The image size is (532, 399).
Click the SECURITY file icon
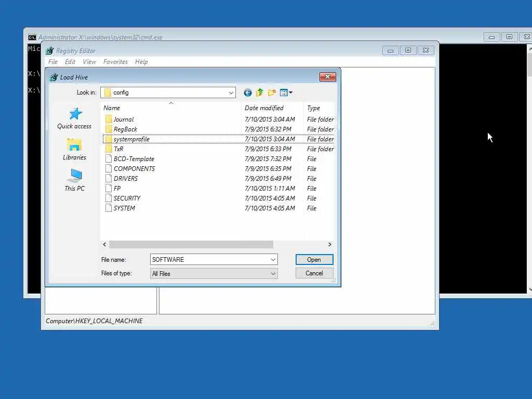coord(109,198)
